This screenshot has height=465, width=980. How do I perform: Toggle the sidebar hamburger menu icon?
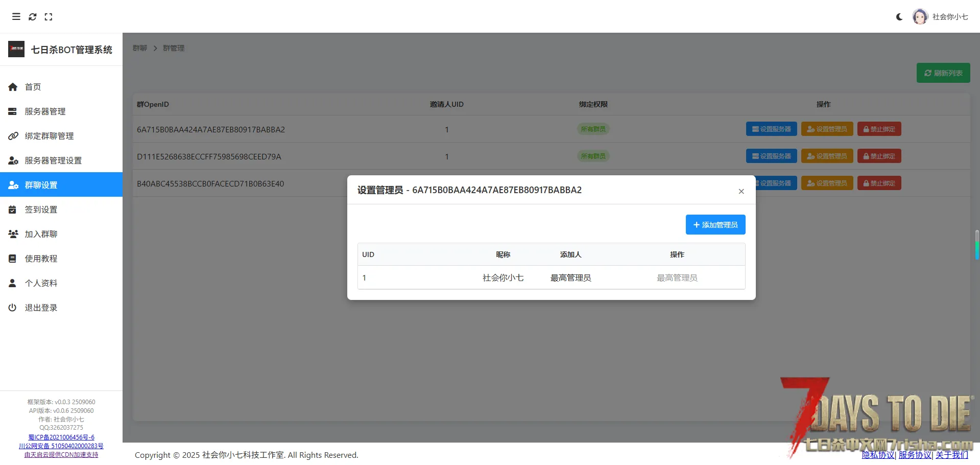pos(16,17)
